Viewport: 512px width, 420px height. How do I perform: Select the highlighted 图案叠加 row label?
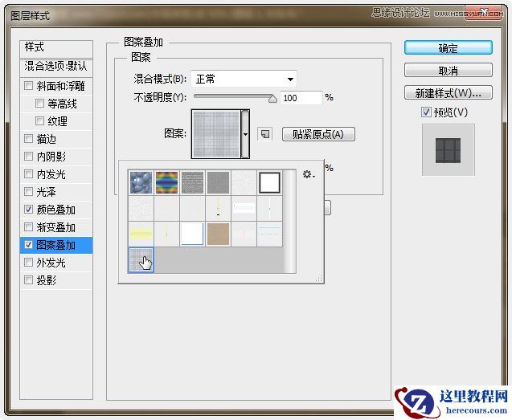[x=55, y=245]
